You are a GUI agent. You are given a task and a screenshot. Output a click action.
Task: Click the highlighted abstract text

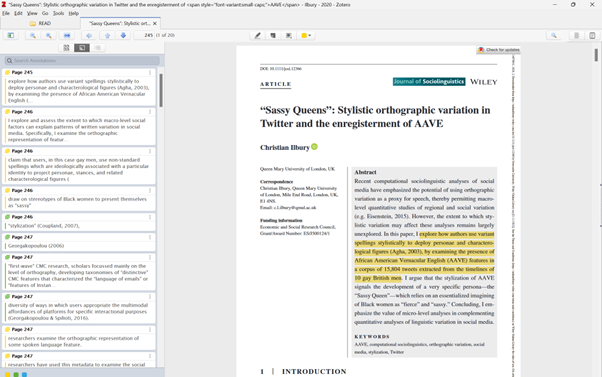click(x=424, y=256)
